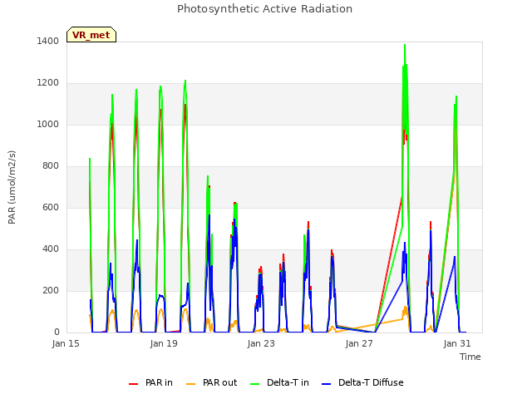The image size is (532, 399).
Task: Click the 1200 y-axis tick label
Action: (x=48, y=83)
